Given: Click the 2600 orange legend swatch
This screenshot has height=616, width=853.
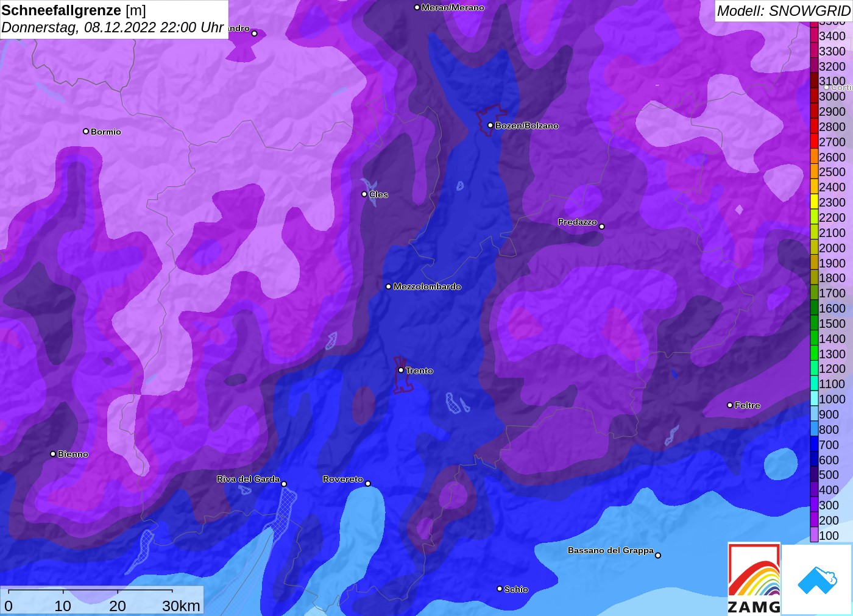Looking at the screenshot, I should click(x=814, y=157).
